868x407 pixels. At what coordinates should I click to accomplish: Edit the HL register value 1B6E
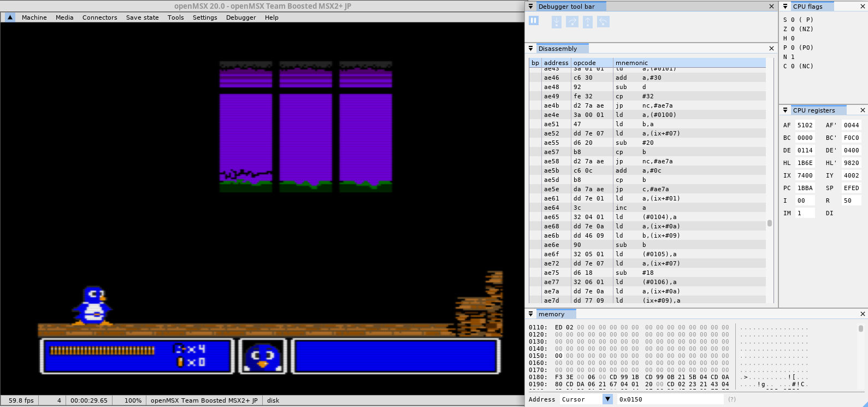coord(805,163)
